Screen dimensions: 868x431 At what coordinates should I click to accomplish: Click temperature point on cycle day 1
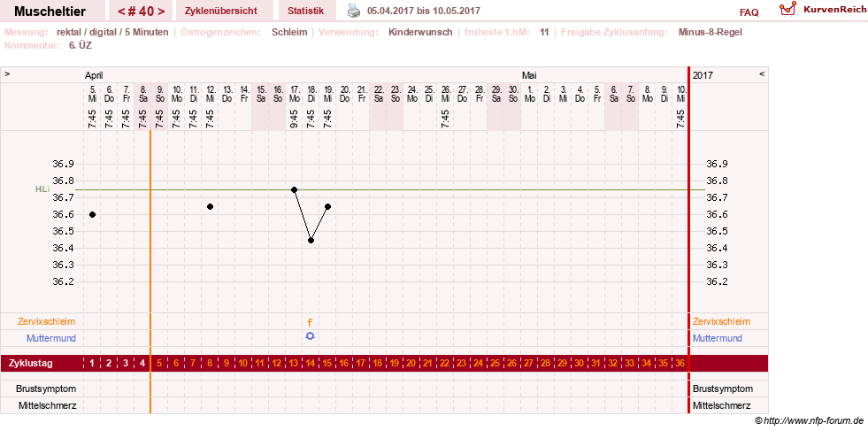[x=92, y=214]
